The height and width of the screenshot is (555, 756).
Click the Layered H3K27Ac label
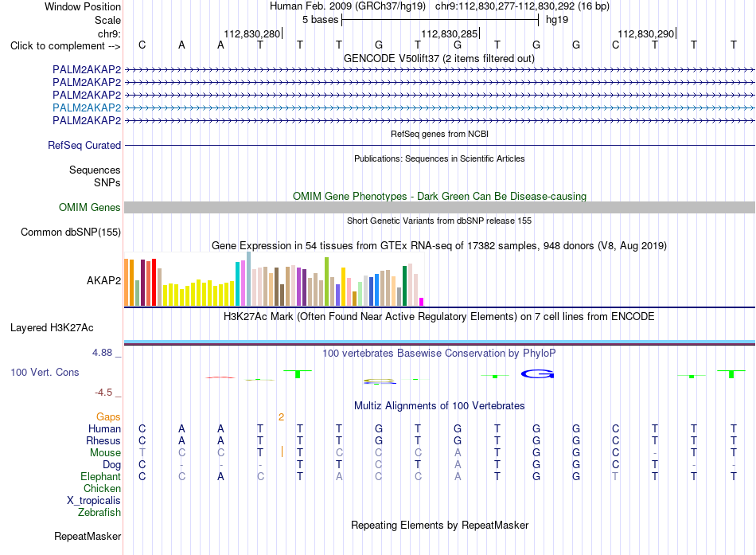(x=52, y=328)
